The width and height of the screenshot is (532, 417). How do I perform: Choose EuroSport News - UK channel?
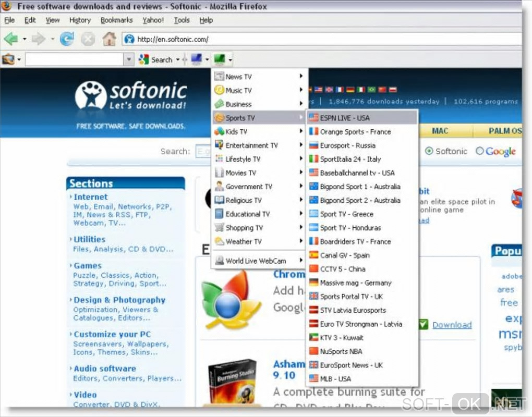(x=362, y=365)
